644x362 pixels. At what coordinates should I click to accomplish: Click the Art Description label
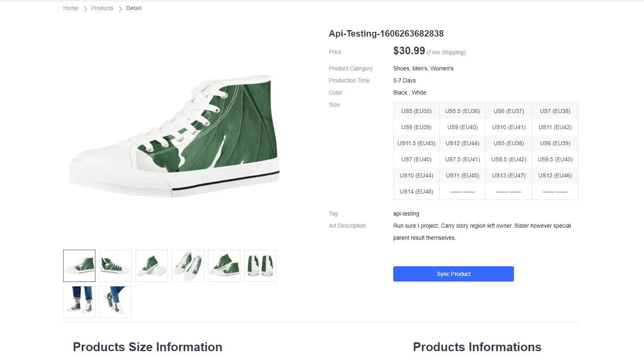click(x=347, y=226)
